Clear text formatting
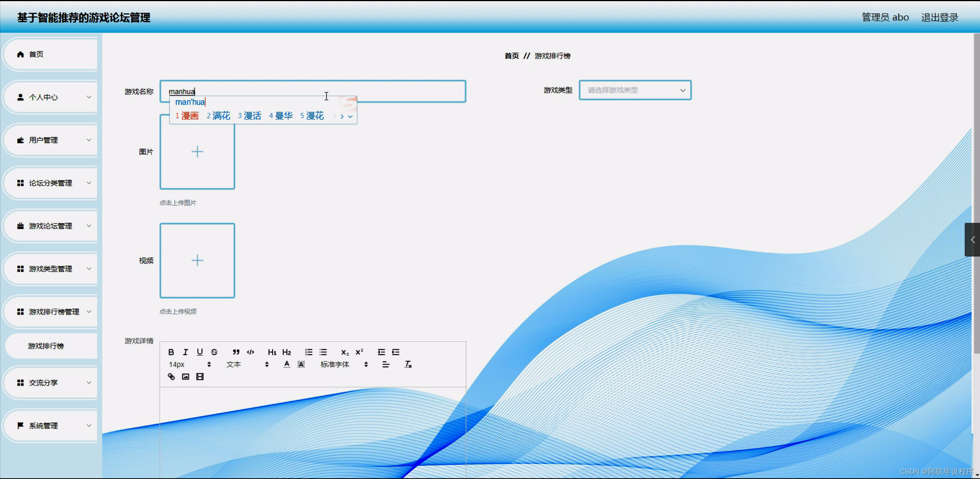This screenshot has width=980, height=479. (408, 365)
